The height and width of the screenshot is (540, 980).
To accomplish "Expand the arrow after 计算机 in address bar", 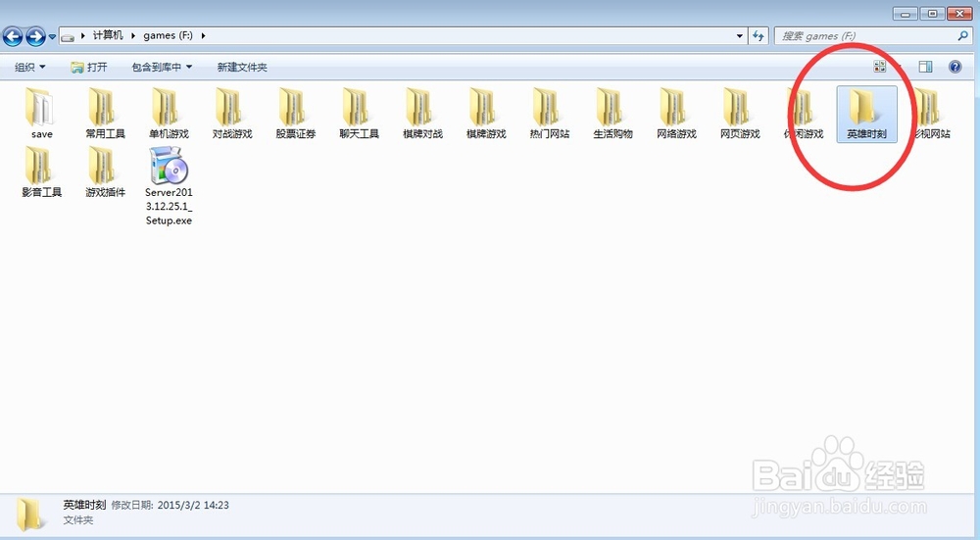I will pyautogui.click(x=133, y=35).
